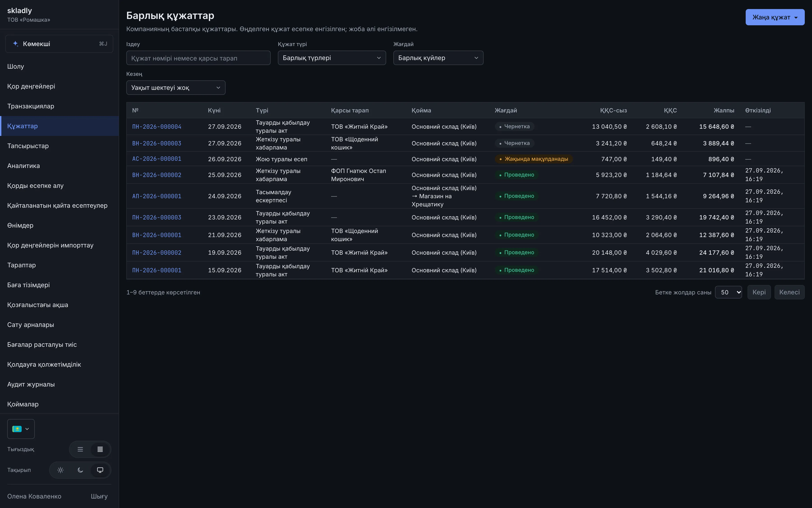Click the Жалпы column header
This screenshot has width=812, height=508.
[724, 111]
